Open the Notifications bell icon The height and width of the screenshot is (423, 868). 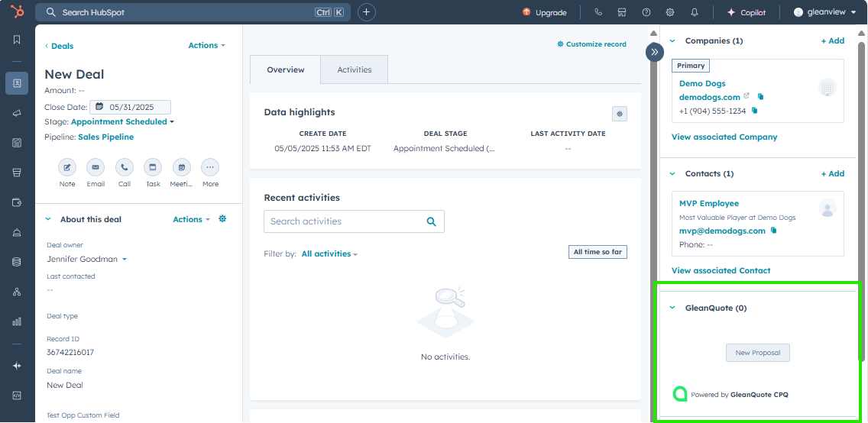tap(695, 12)
